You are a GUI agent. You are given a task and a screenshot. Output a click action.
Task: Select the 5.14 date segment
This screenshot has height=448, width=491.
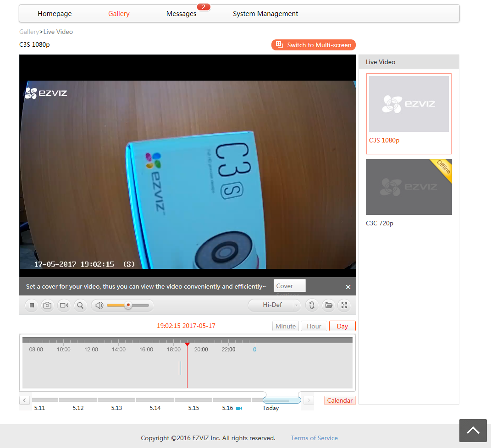tap(155, 400)
